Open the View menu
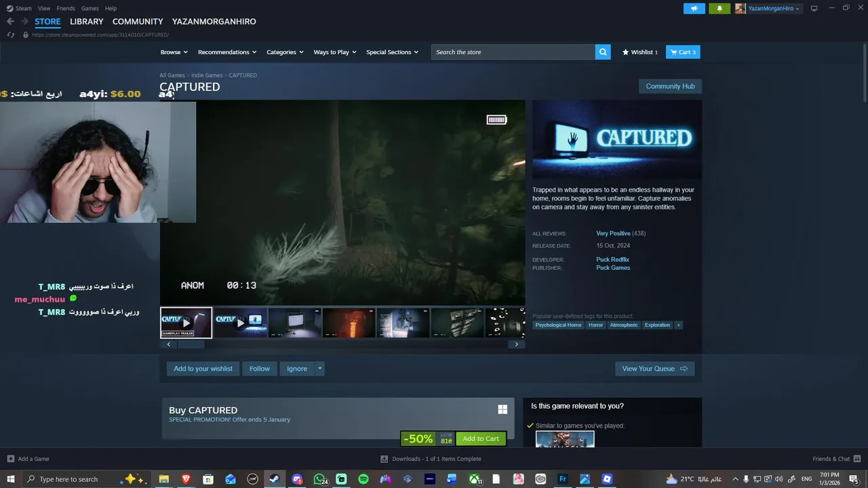868x488 pixels. (44, 8)
